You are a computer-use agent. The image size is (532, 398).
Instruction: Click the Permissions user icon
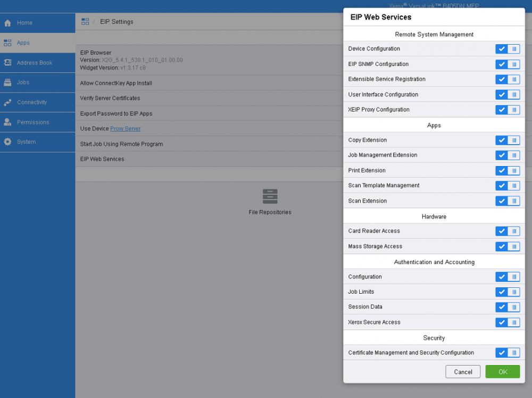tap(7, 122)
